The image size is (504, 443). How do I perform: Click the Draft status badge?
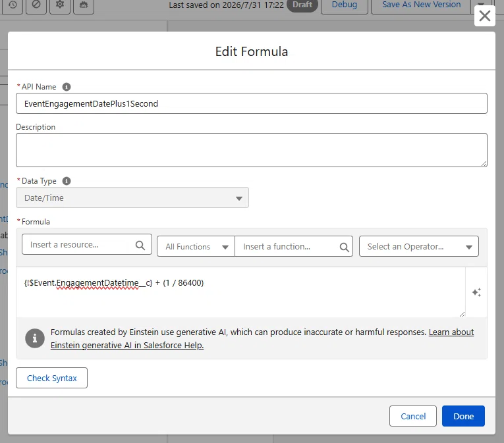[302, 5]
